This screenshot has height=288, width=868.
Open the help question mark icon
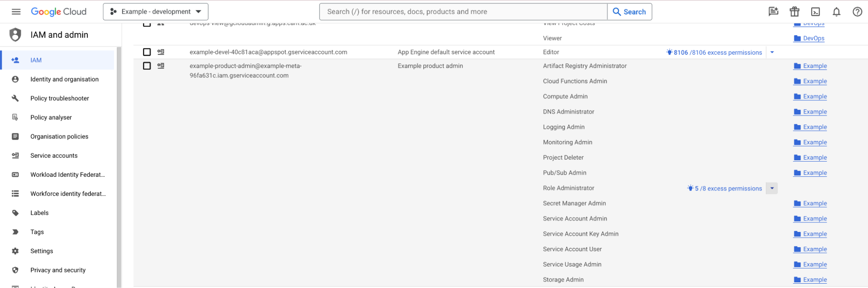(x=857, y=12)
